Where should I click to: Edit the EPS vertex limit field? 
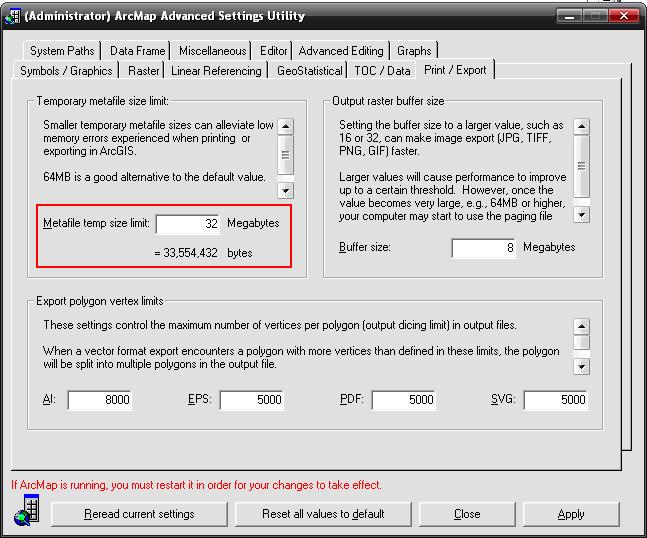point(251,400)
